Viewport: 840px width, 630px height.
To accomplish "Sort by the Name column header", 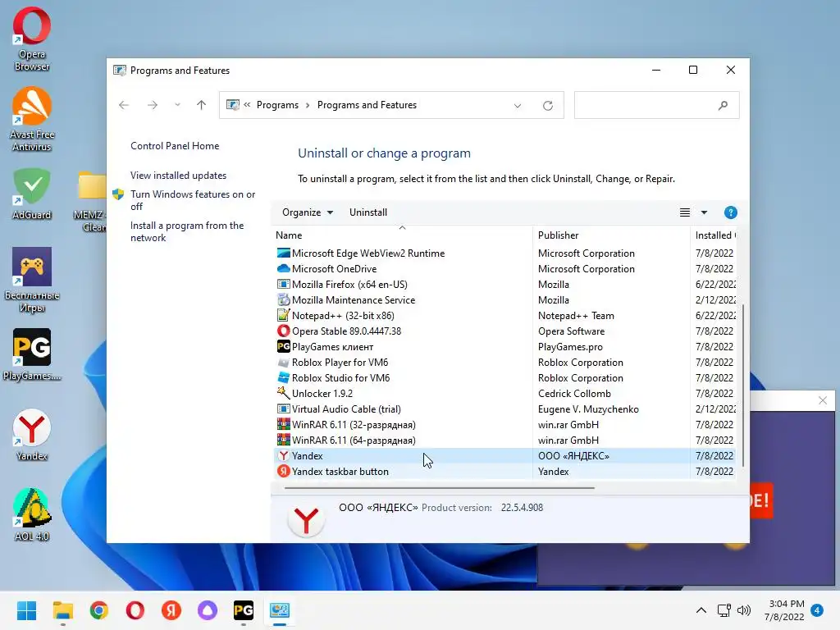I will pyautogui.click(x=402, y=235).
